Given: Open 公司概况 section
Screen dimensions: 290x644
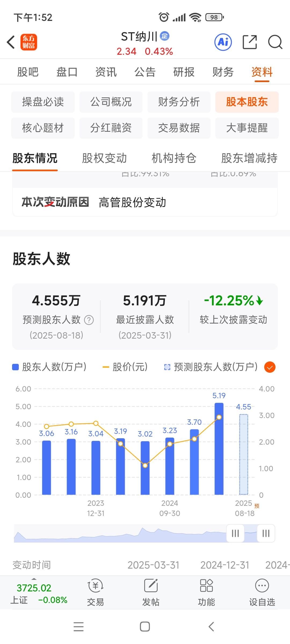Looking at the screenshot, I should (111, 102).
